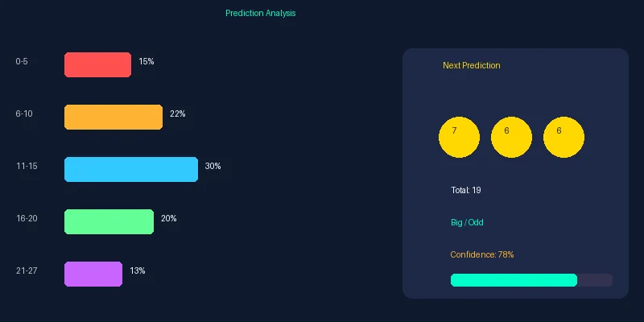Select the blue 11-15 range bar
This screenshot has height=322, width=644.
coord(130,170)
